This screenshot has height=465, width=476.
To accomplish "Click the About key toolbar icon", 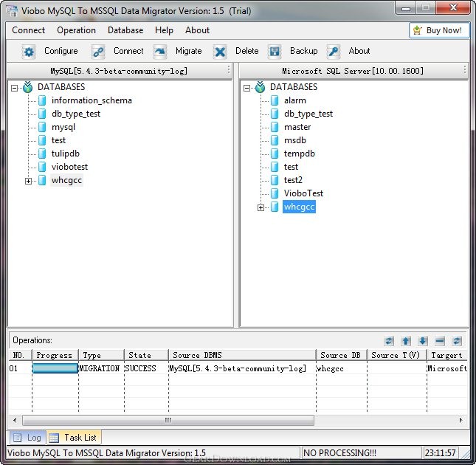I will pos(334,52).
